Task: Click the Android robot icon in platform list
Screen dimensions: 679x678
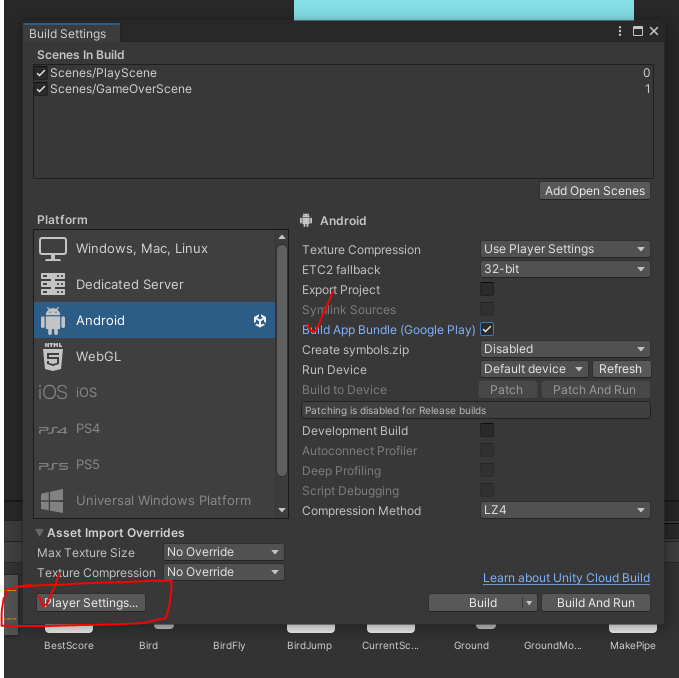Action: [52, 320]
